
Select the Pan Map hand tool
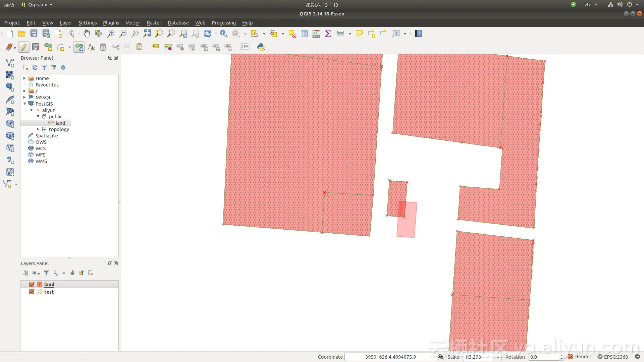[87, 34]
